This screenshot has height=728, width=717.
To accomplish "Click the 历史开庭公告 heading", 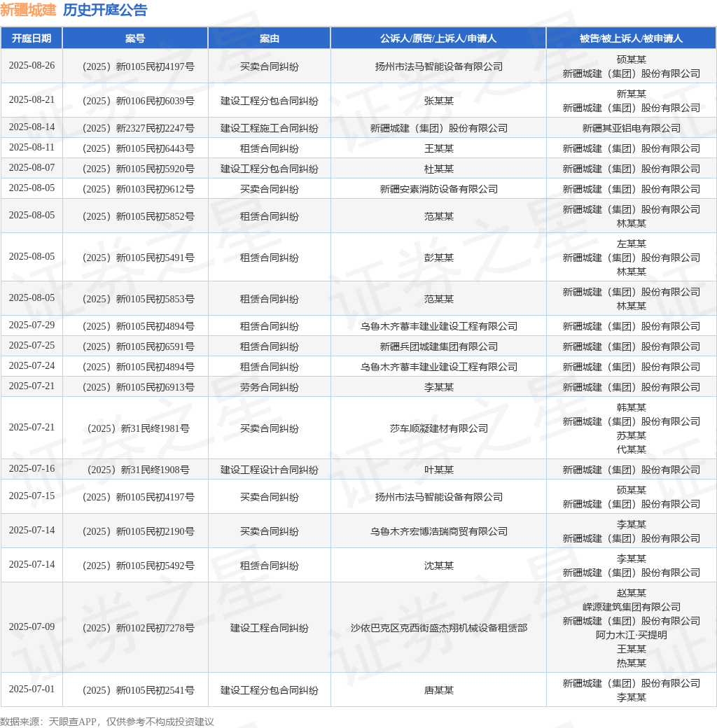I will coord(105,10).
